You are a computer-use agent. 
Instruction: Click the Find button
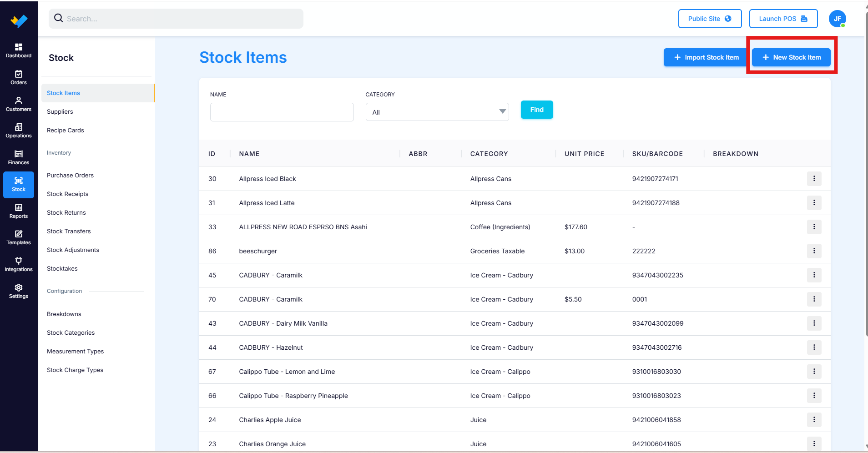537,110
